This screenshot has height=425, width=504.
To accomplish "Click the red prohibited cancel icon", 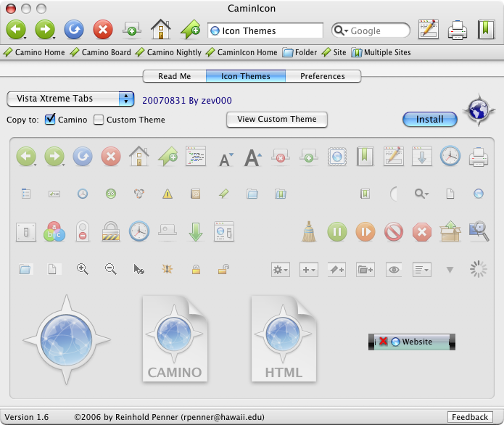I will pos(394,231).
